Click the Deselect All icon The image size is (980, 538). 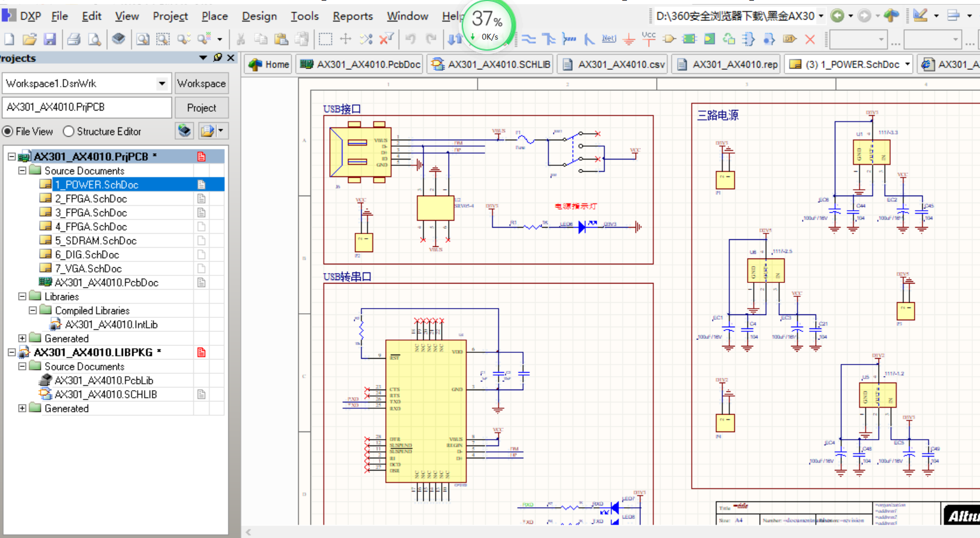point(366,39)
